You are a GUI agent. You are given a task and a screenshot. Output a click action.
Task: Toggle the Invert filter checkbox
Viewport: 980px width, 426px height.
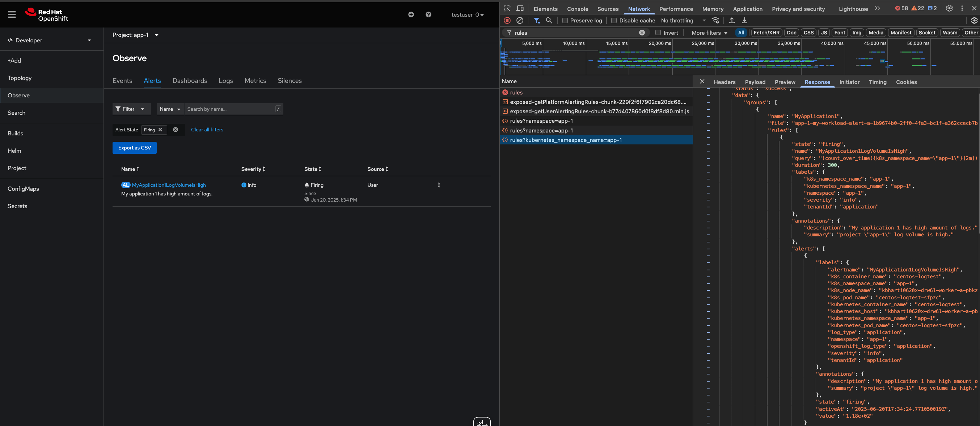tap(658, 33)
